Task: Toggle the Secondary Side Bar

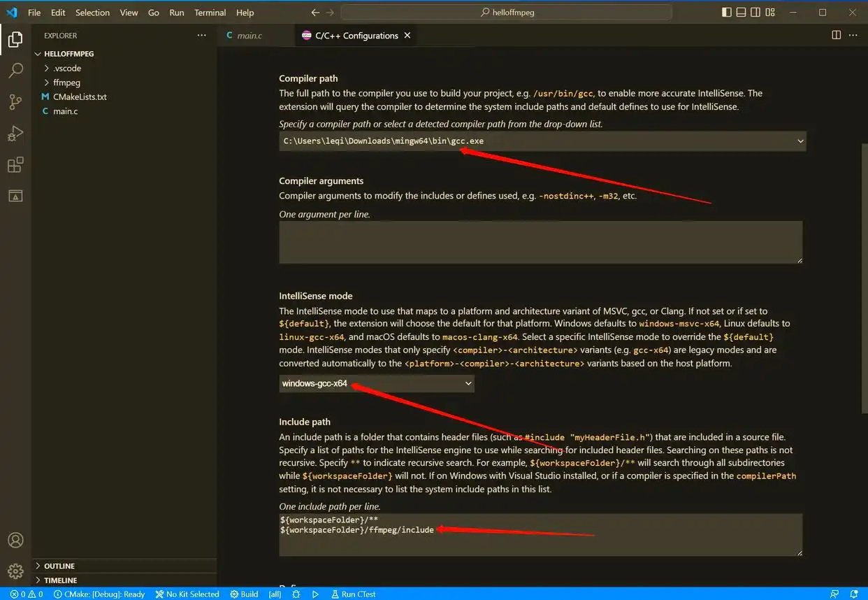Action: coord(755,12)
